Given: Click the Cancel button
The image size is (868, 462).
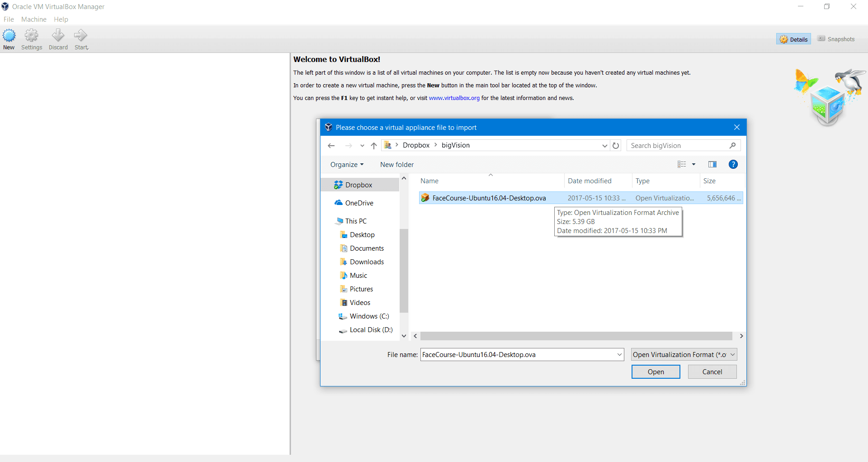Looking at the screenshot, I should pyautogui.click(x=712, y=372).
